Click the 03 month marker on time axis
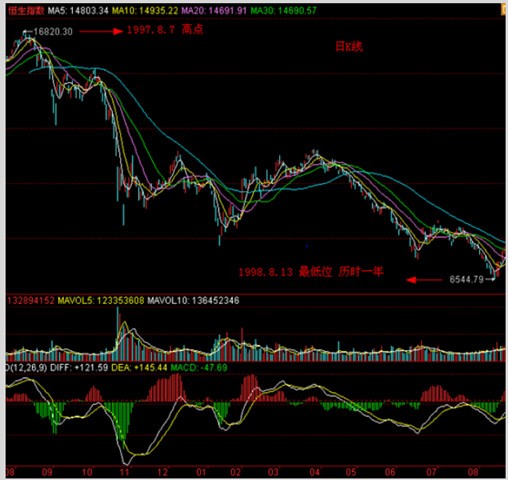Screen dimensions: 508x480 point(273,472)
